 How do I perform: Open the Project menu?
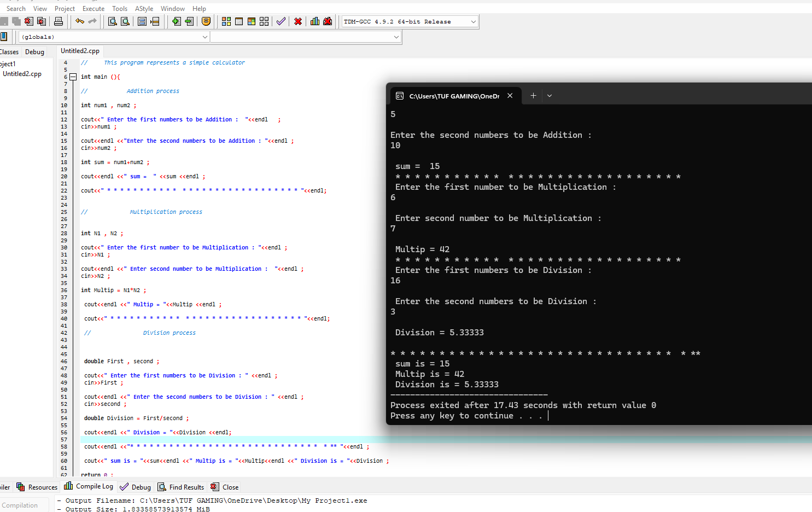point(65,8)
